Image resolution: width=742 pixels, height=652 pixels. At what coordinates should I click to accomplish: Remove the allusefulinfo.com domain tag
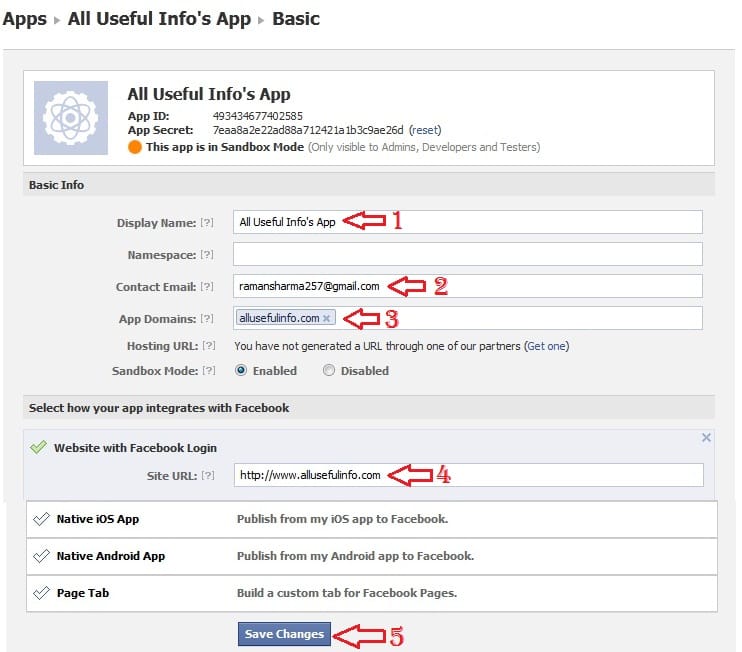coord(327,319)
